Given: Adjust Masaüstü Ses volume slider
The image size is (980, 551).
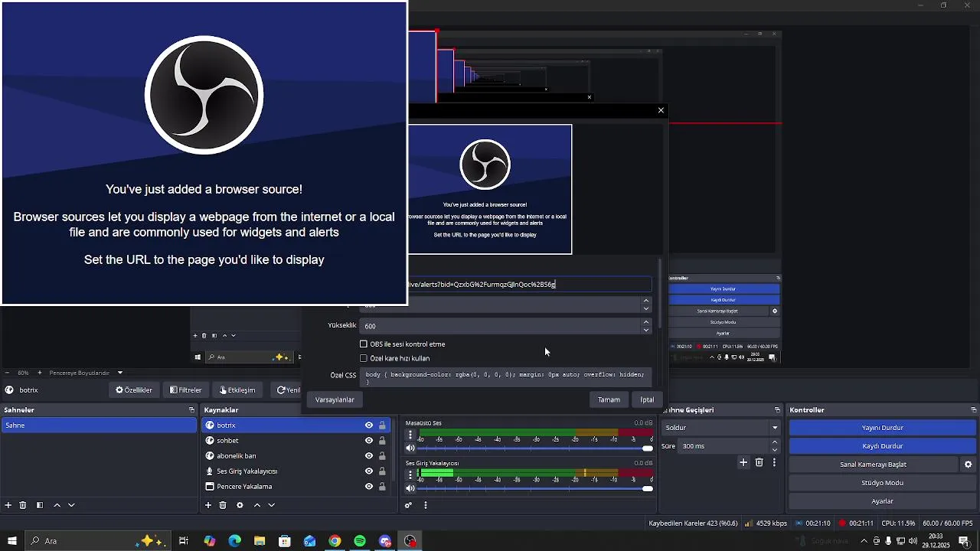Looking at the screenshot, I should pyautogui.click(x=535, y=448).
